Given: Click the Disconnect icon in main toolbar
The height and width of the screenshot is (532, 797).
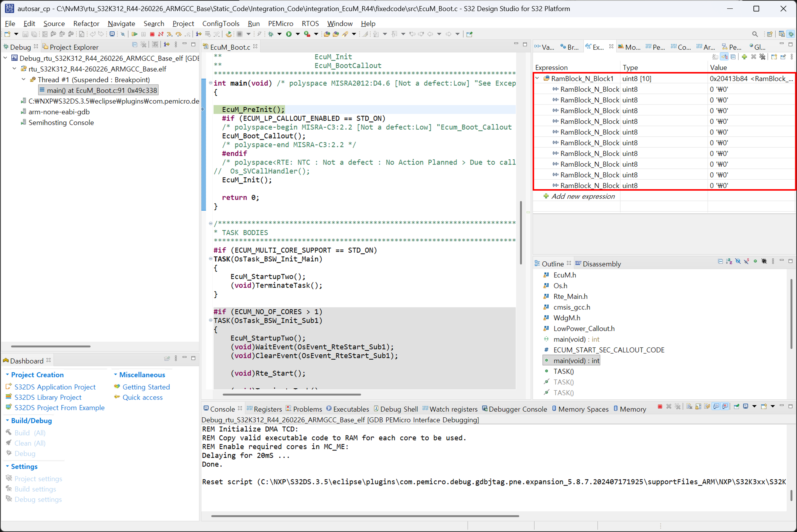Looking at the screenshot, I should (x=161, y=34).
